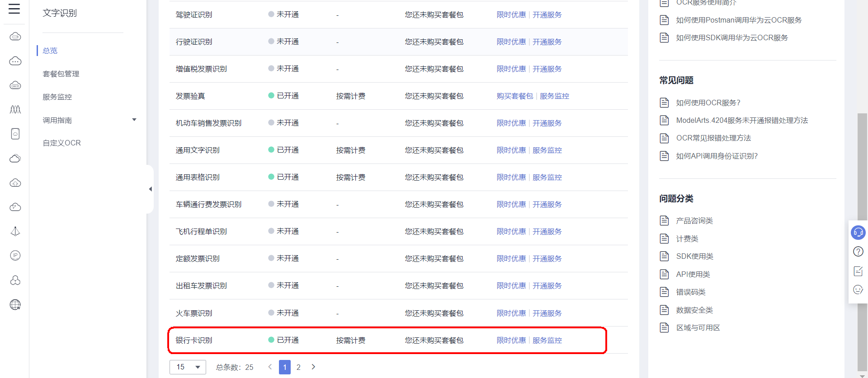
Task: Open 调用指南 menu item
Action: click(x=57, y=120)
